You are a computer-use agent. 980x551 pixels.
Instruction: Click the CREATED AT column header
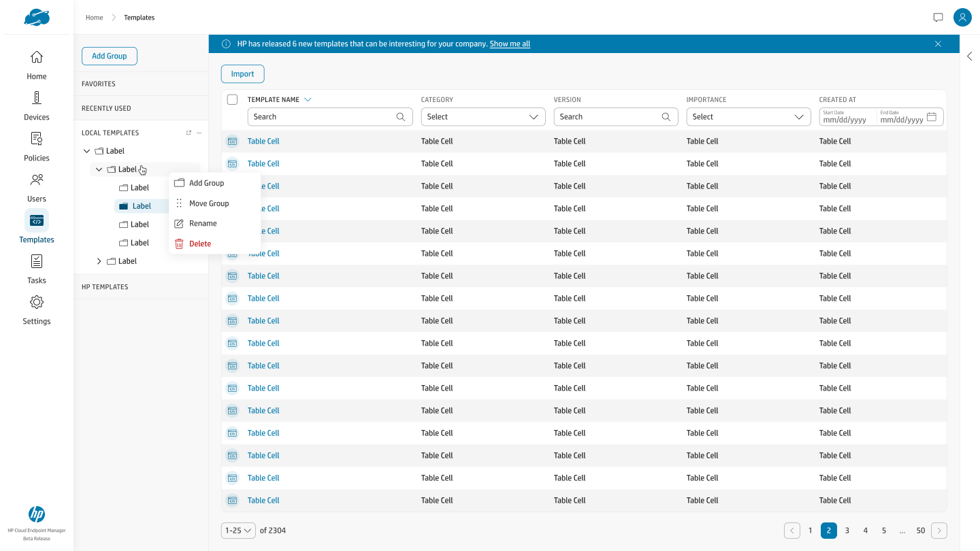click(x=838, y=99)
